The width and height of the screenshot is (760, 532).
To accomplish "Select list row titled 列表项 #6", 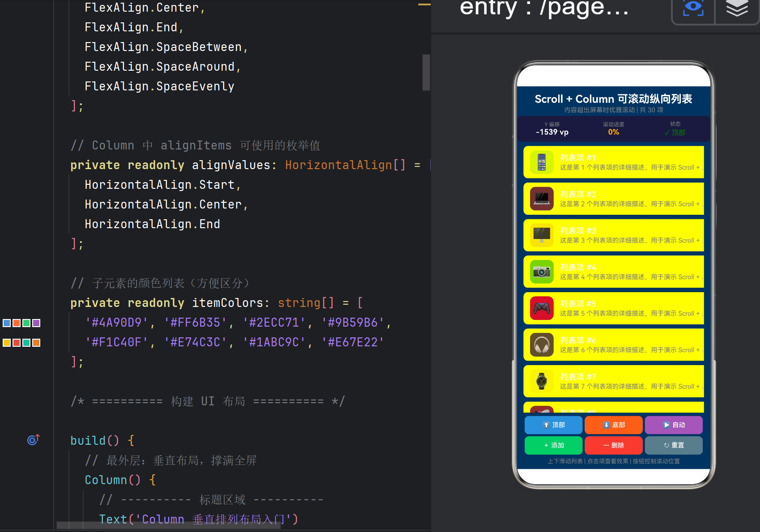I will tap(613, 345).
